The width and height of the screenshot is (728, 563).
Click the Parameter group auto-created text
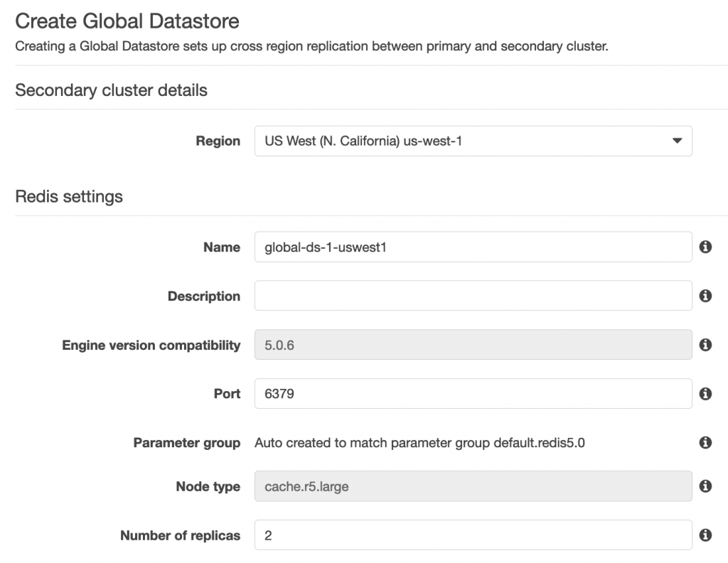point(419,443)
